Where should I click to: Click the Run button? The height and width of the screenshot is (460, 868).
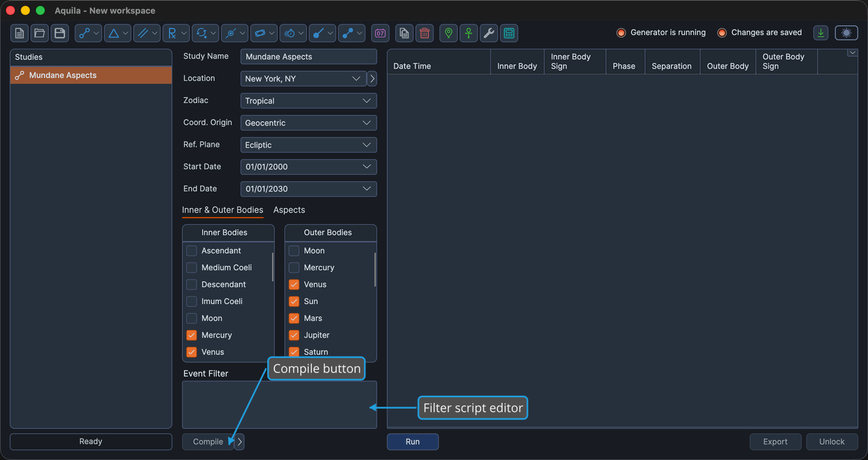[x=413, y=442]
